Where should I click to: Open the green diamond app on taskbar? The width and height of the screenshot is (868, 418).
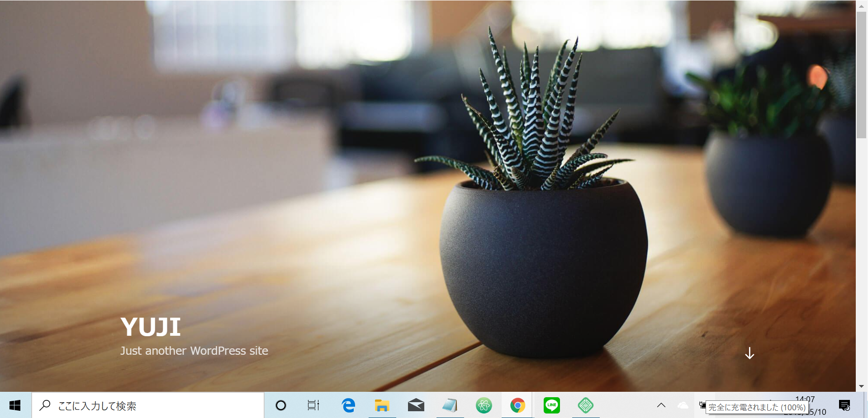click(585, 405)
